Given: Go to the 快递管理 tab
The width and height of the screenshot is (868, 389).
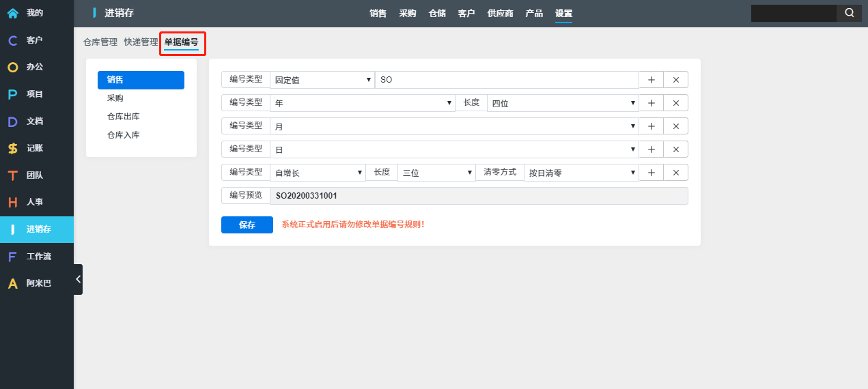Looking at the screenshot, I should (141, 42).
